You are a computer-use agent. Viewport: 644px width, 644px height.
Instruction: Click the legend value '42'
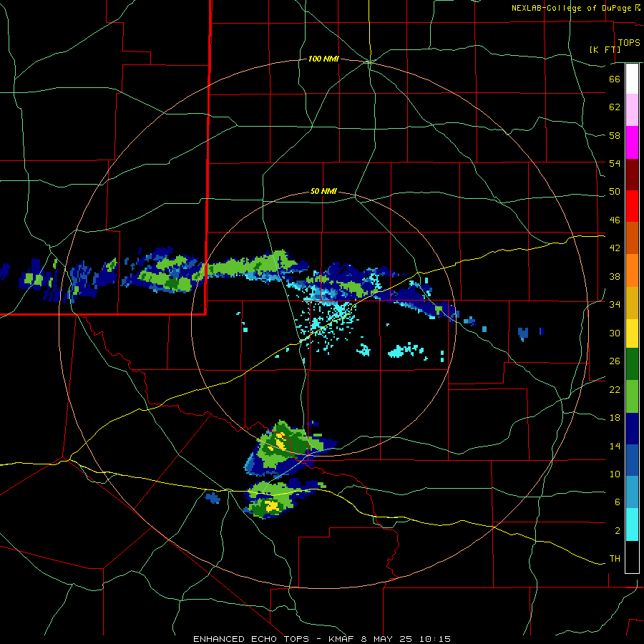(x=615, y=248)
